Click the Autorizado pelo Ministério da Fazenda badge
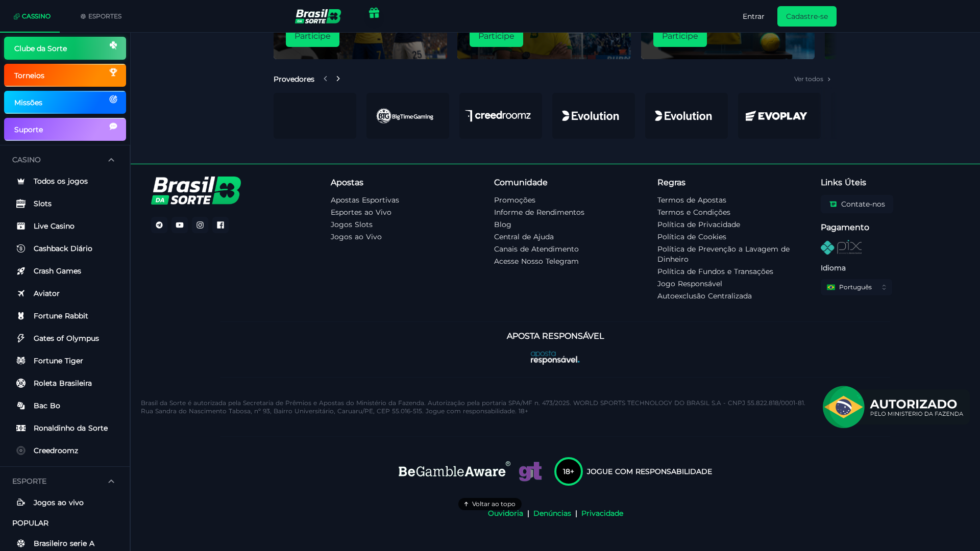This screenshot has width=980, height=551. point(895,407)
